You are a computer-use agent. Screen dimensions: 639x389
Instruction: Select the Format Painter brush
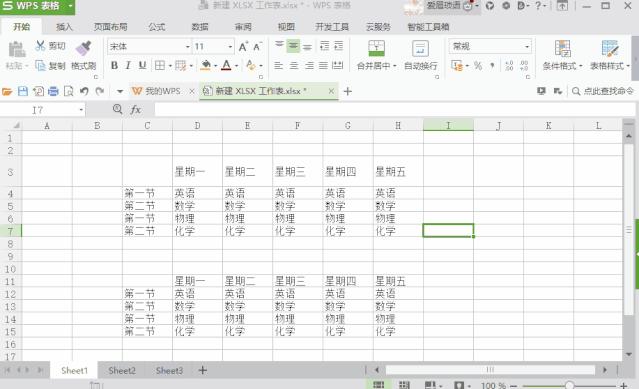[x=84, y=48]
